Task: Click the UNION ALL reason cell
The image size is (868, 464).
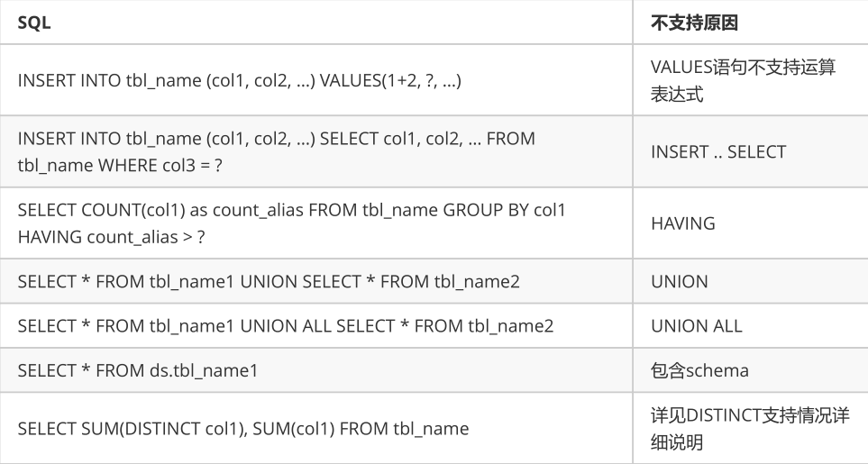Action: [x=751, y=326]
